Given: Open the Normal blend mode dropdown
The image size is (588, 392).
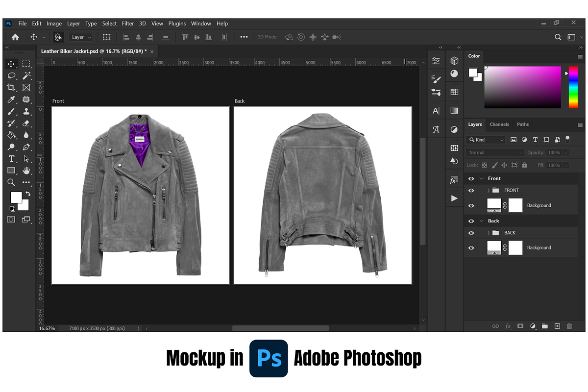Looking at the screenshot, I should point(495,152).
